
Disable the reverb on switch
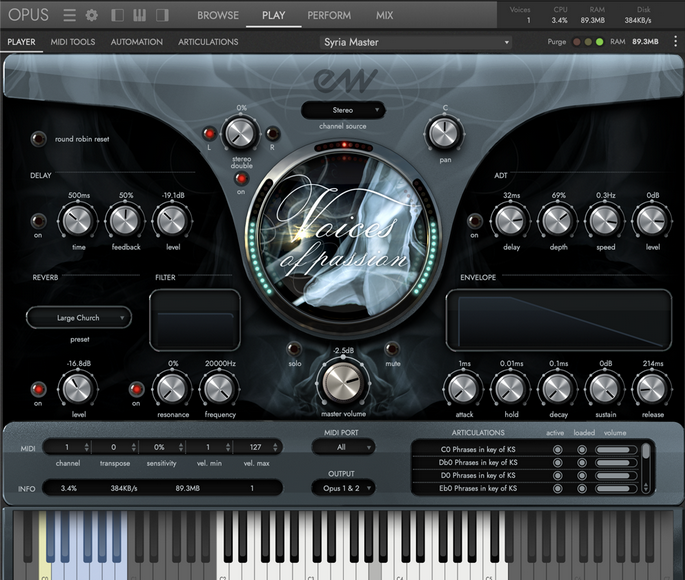tap(38, 389)
